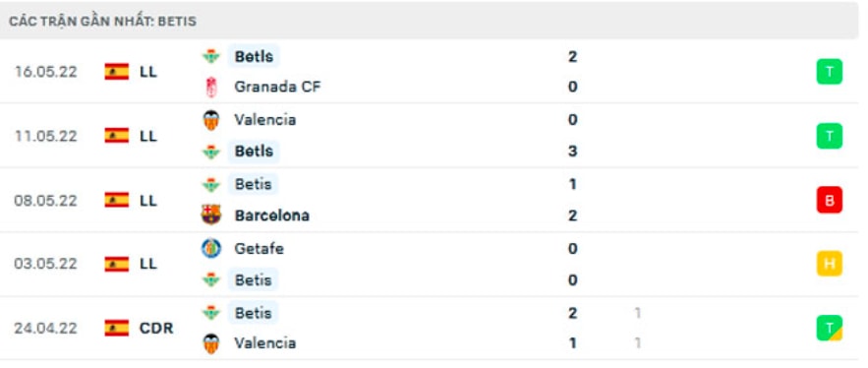Click the red B result badge
The image size is (868, 368).
(829, 200)
